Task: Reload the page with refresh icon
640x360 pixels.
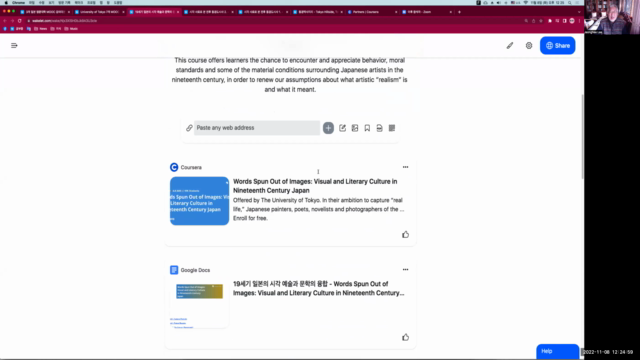Action: pyautogui.click(x=20, y=21)
